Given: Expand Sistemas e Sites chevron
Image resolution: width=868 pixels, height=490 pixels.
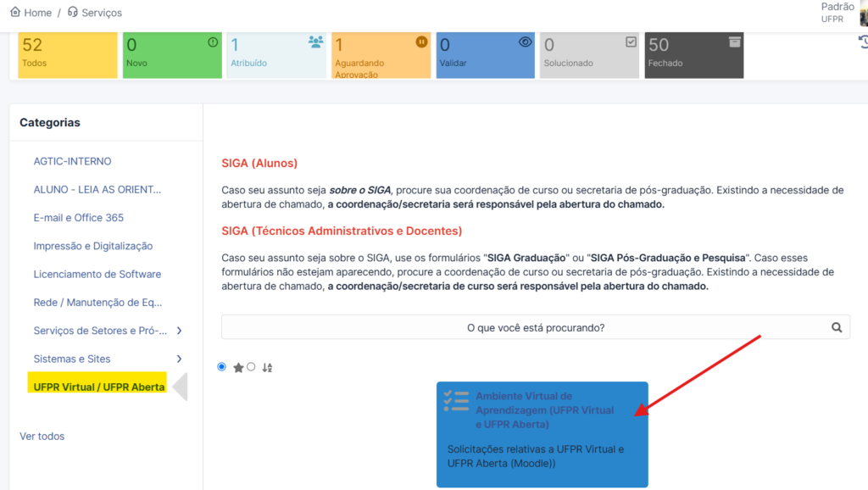Looking at the screenshot, I should pos(179,359).
